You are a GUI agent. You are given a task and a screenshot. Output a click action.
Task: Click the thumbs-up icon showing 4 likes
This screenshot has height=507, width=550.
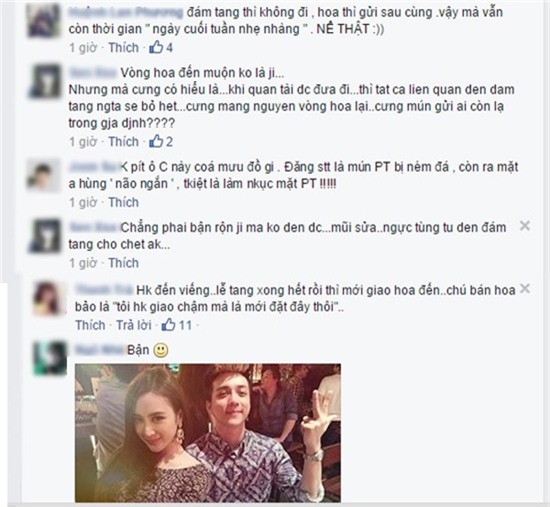click(156, 47)
